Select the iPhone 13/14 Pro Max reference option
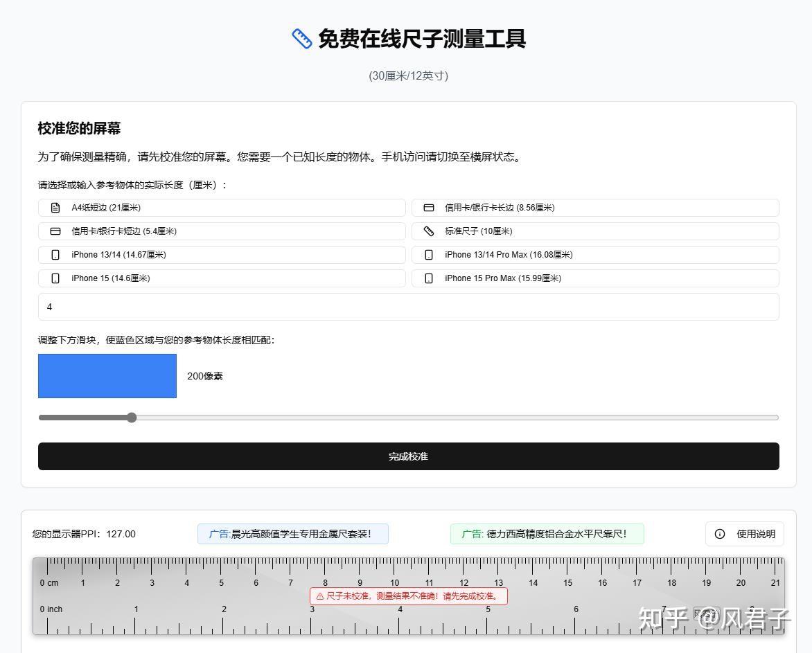 tap(596, 254)
